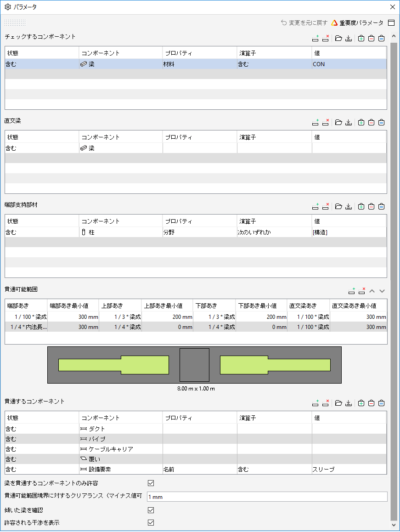Click 変更を元に戻す revert button
Image resolution: width=400 pixels, height=532 pixels.
coord(304,23)
